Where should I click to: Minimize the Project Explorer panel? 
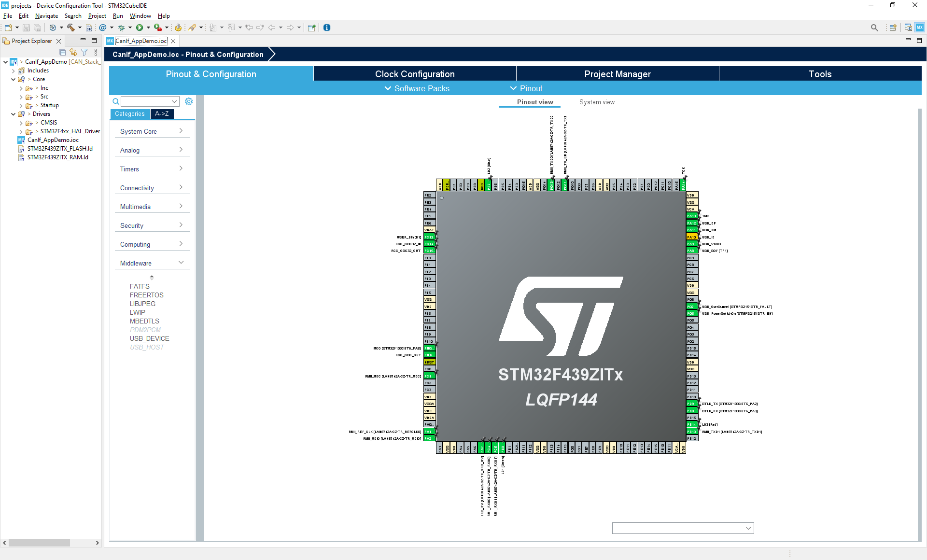(83, 40)
